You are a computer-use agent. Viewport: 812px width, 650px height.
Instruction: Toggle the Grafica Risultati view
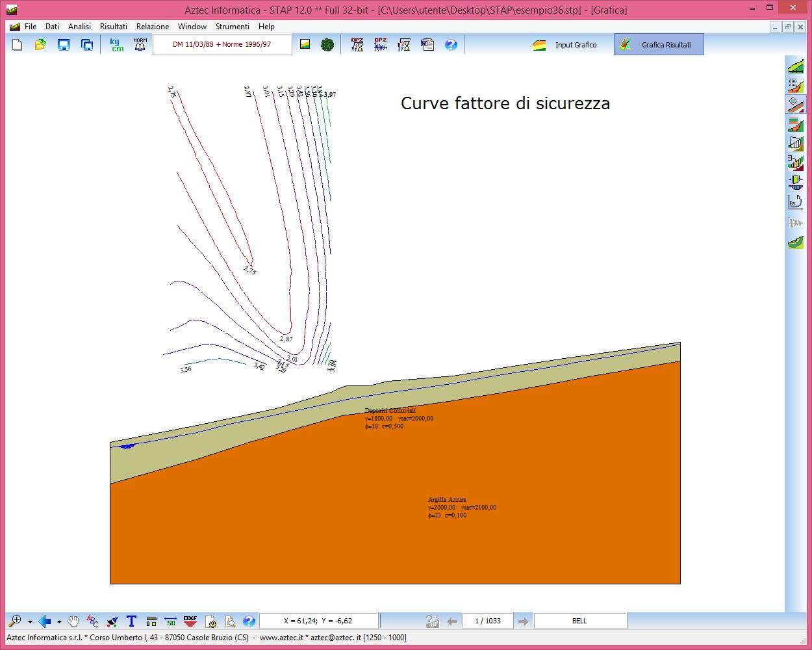(658, 45)
